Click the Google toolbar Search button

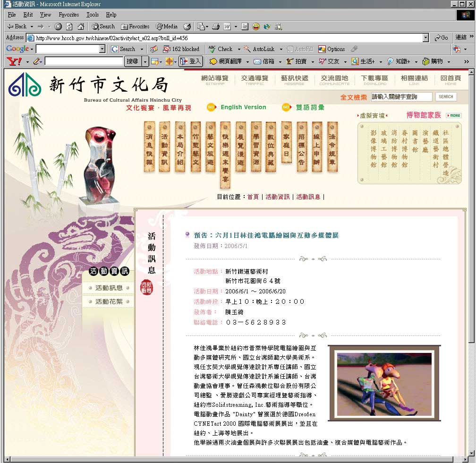tap(124, 49)
